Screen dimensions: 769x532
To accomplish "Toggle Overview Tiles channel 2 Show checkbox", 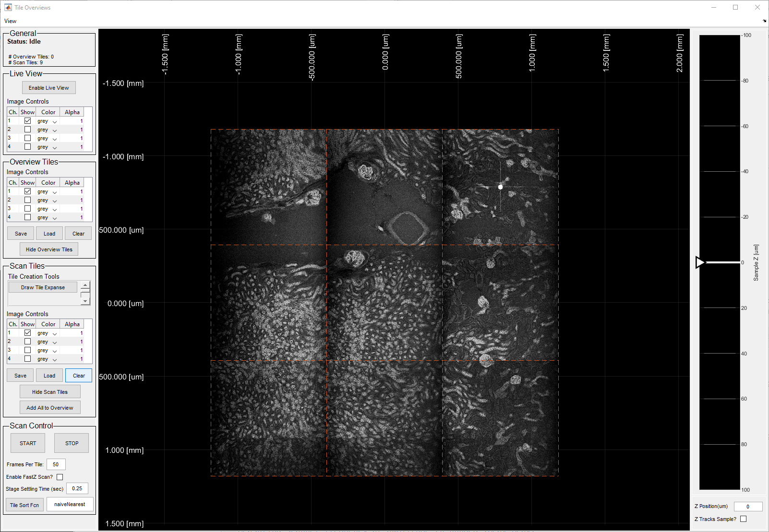I will pyautogui.click(x=27, y=200).
